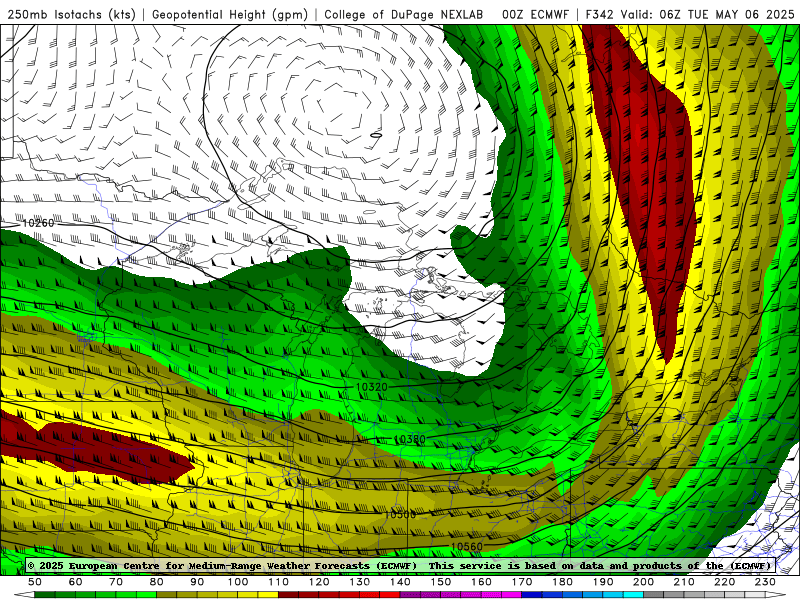Click the 10500 contour label
Image resolution: width=800 pixels, height=600 pixels.
(399, 514)
